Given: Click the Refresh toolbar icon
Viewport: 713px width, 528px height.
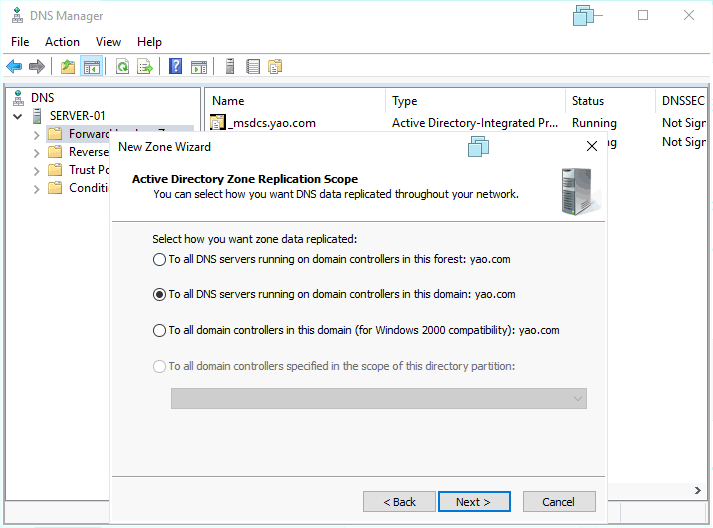Looking at the screenshot, I should click(122, 67).
